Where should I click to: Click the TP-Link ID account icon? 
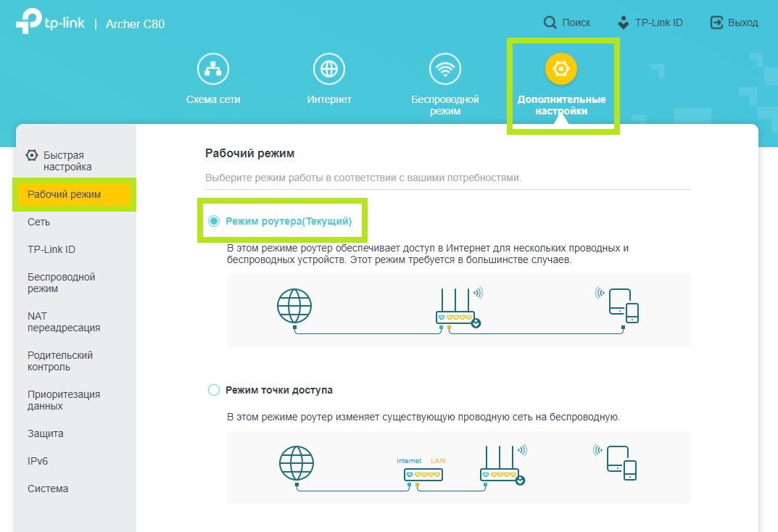[x=623, y=23]
